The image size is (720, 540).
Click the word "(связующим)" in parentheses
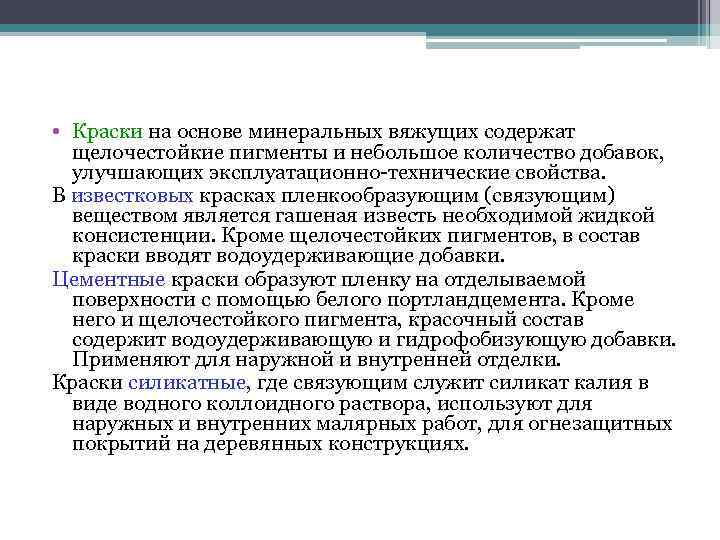[549, 196]
